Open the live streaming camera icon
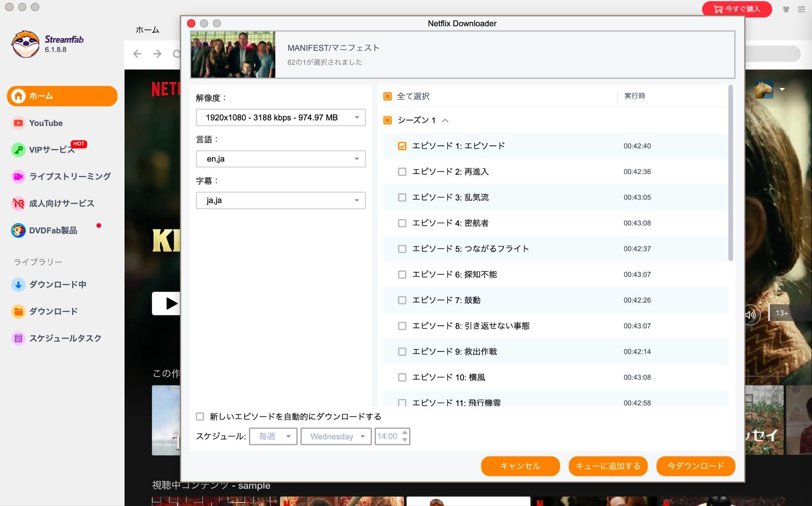Image resolution: width=812 pixels, height=506 pixels. [18, 176]
